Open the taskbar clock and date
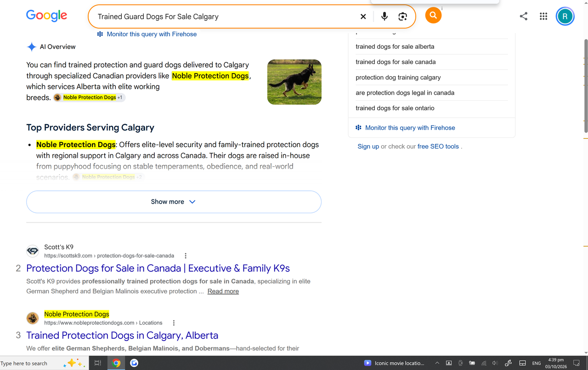The height and width of the screenshot is (370, 588). (x=556, y=363)
